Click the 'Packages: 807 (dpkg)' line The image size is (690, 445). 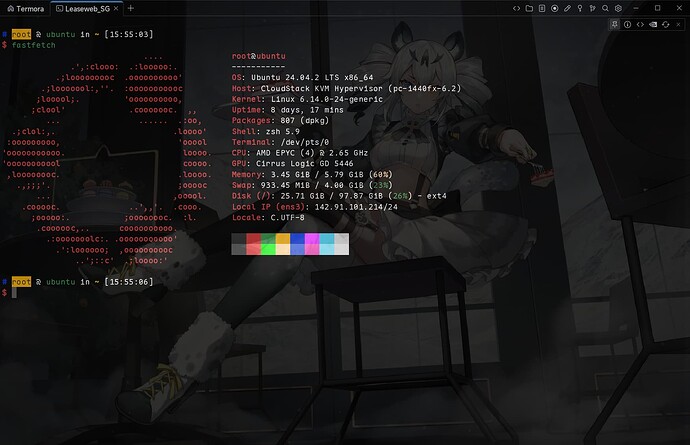pyautogui.click(x=280, y=121)
